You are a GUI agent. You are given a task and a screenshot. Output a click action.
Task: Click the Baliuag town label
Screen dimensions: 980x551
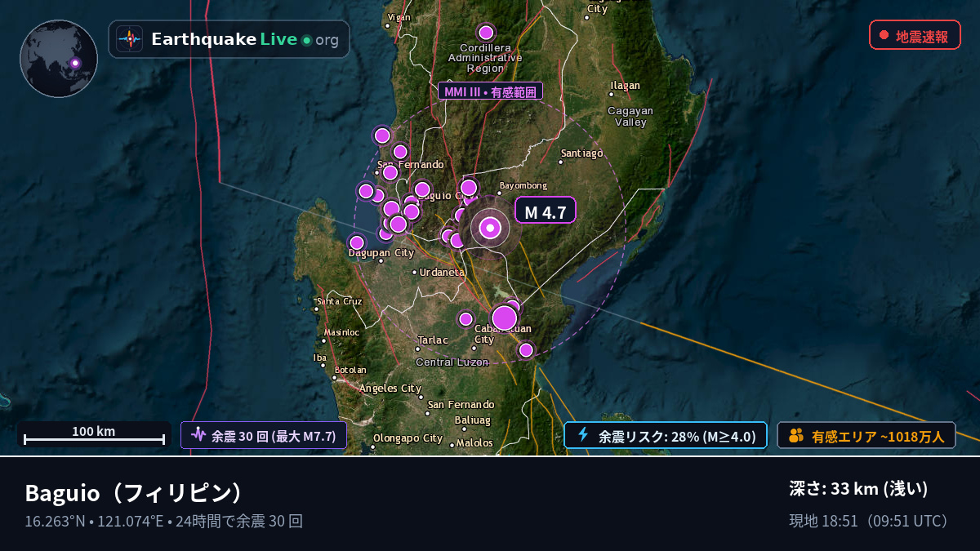tap(473, 420)
